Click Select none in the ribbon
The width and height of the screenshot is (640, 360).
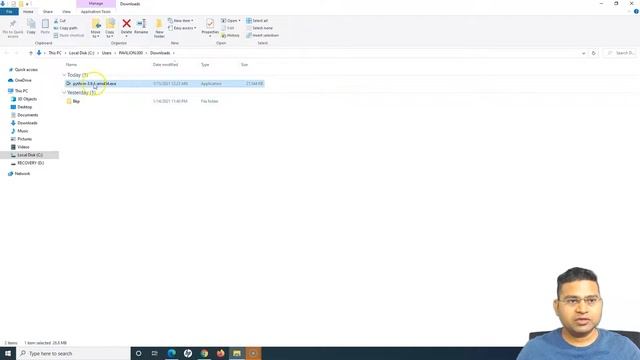(x=260, y=28)
